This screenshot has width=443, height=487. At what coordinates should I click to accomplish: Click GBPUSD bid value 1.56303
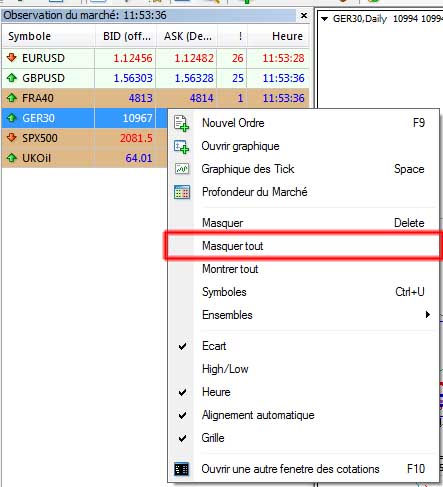pyautogui.click(x=133, y=78)
